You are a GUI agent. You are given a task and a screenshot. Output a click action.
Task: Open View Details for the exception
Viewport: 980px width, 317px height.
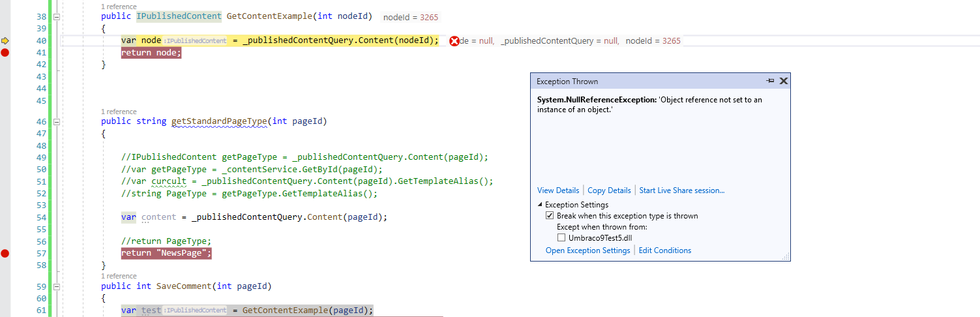click(557, 190)
